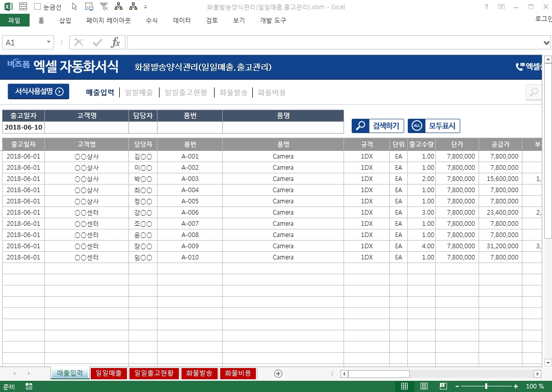Viewport: 552px width, 392px height.
Task: Select the Normal view grid icon
Action: point(404,386)
